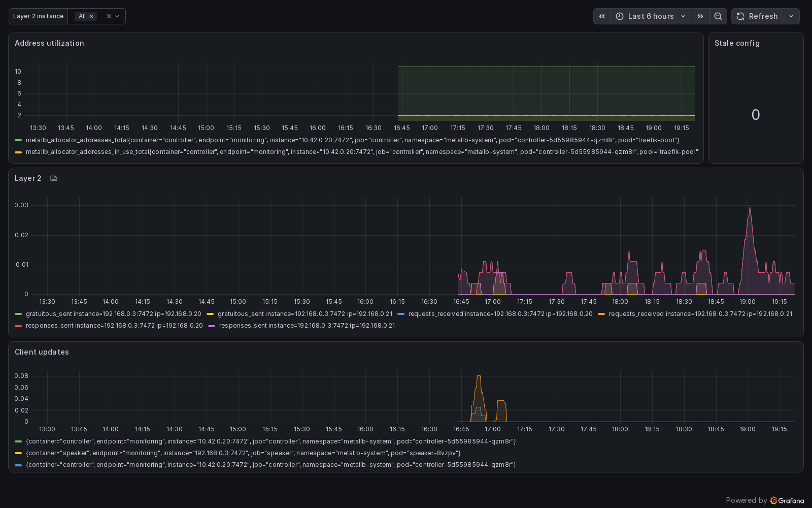This screenshot has height=508, width=812.
Task: Click yellow swatch of addresses_in_use_total series
Action: [x=18, y=152]
